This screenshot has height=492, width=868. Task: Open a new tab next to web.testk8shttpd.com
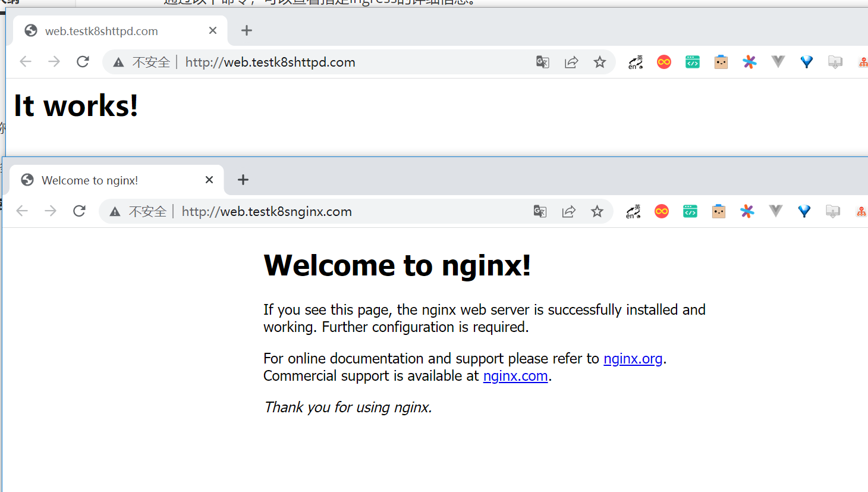click(247, 30)
